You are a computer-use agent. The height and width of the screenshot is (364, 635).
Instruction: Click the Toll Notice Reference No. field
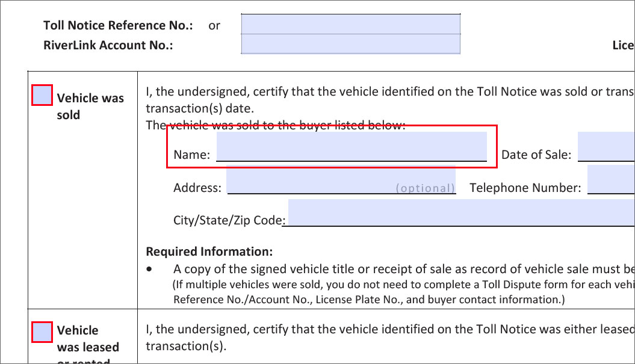[x=351, y=24]
